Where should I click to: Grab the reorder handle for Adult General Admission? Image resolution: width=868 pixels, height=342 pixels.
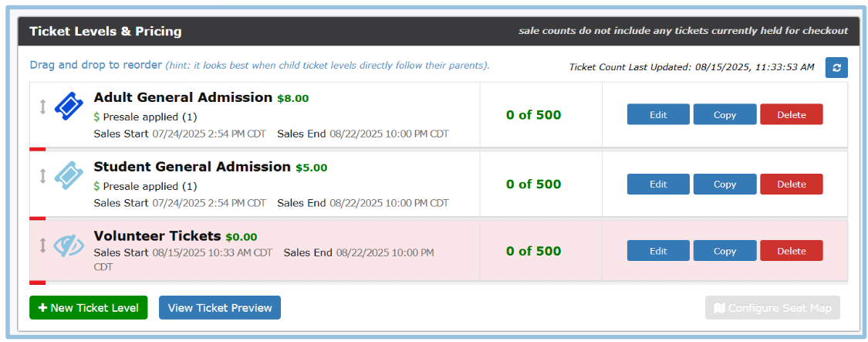[43, 107]
